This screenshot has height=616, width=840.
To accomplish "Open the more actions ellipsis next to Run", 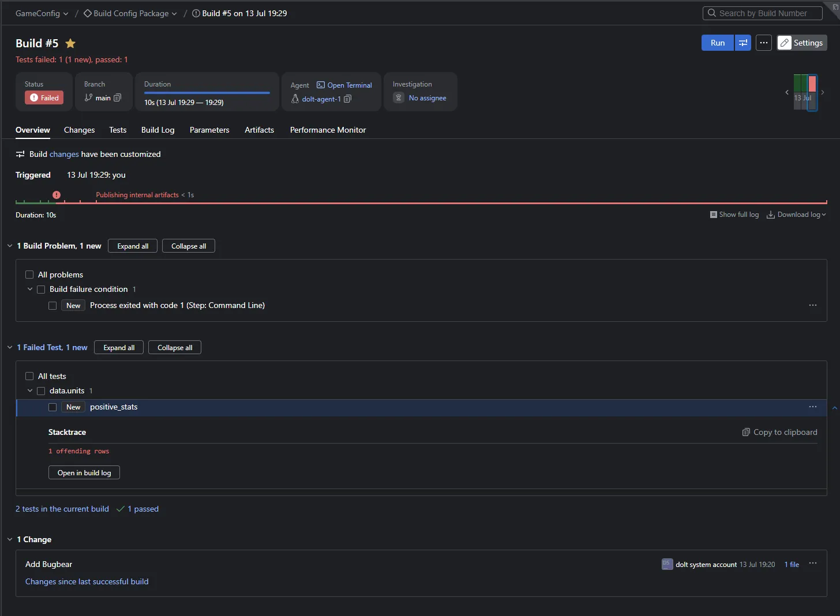I will [x=764, y=43].
